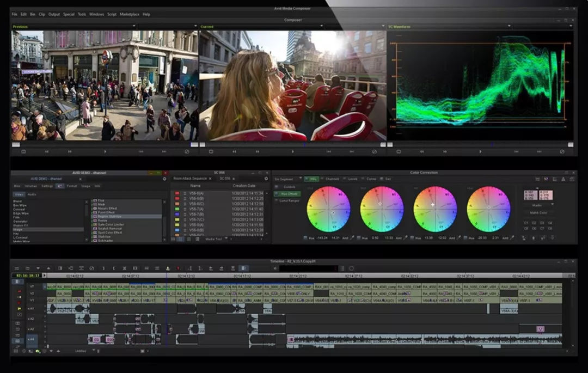Screen dimensions: 588x373
Task: Click play in the Current monitor
Action: click(292, 151)
